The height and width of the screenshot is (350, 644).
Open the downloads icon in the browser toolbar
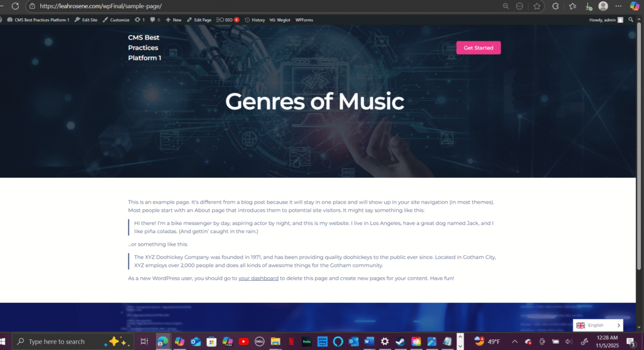tap(588, 6)
